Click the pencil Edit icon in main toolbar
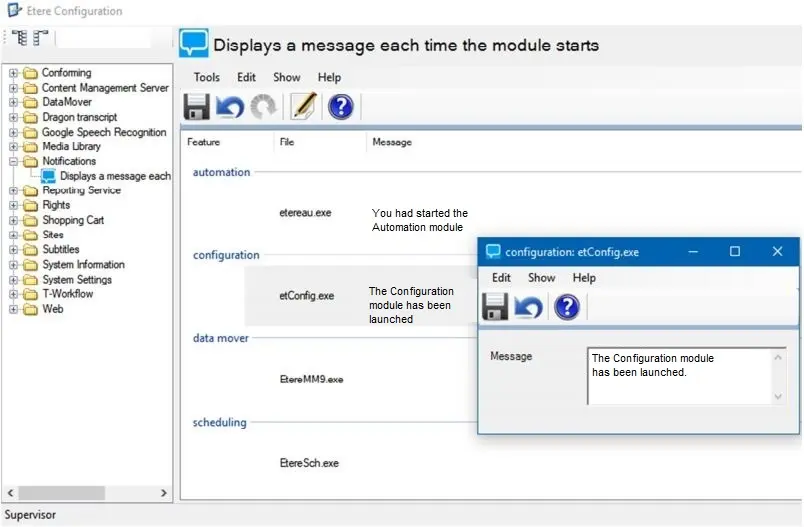 click(303, 106)
